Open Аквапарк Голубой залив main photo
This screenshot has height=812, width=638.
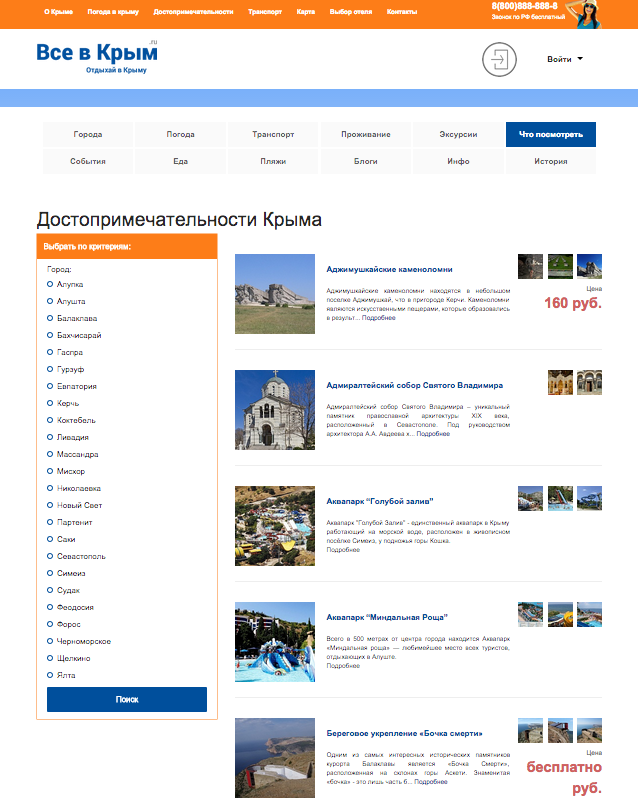pyautogui.click(x=275, y=526)
